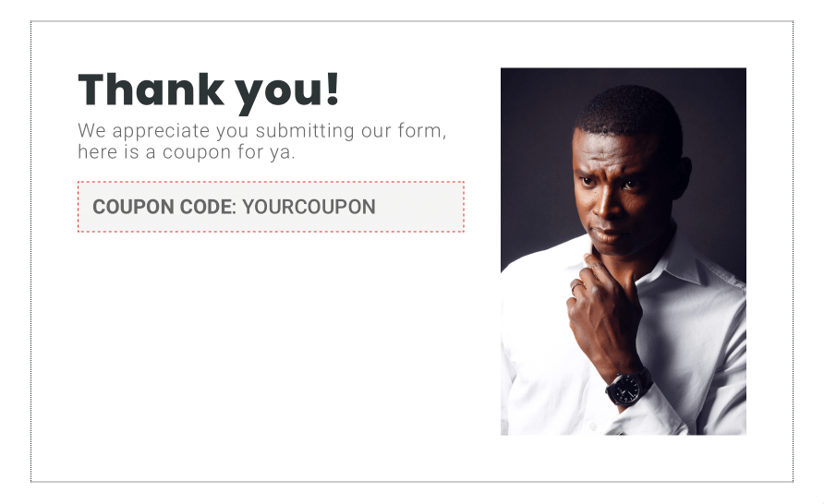The width and height of the screenshot is (824, 504).
Task: Click the man's hand touching his chin
Action: click(604, 310)
